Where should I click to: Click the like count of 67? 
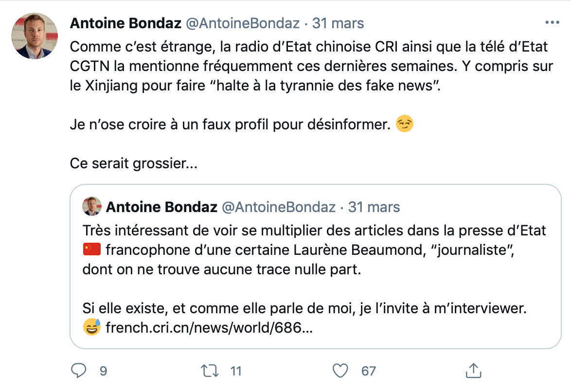click(x=369, y=371)
